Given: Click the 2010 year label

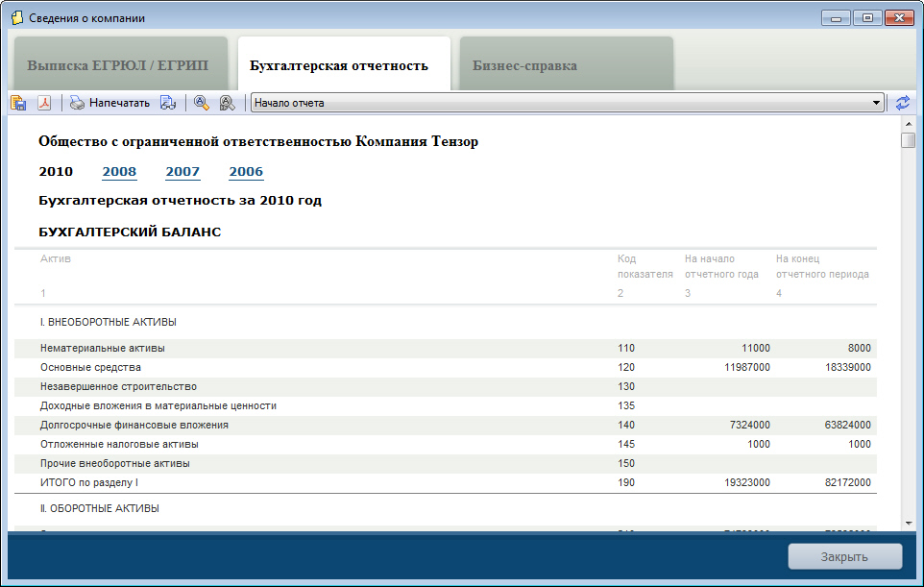Looking at the screenshot, I should [x=56, y=172].
